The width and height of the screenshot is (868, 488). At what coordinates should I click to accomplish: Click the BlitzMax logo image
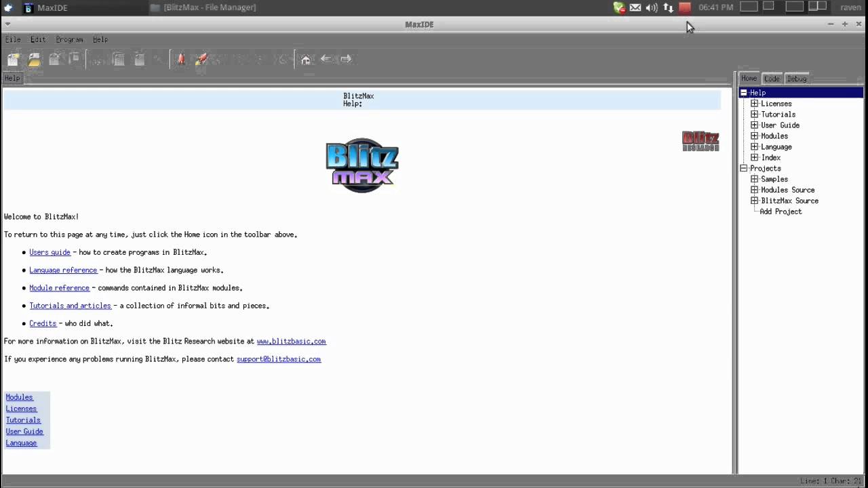(x=362, y=165)
